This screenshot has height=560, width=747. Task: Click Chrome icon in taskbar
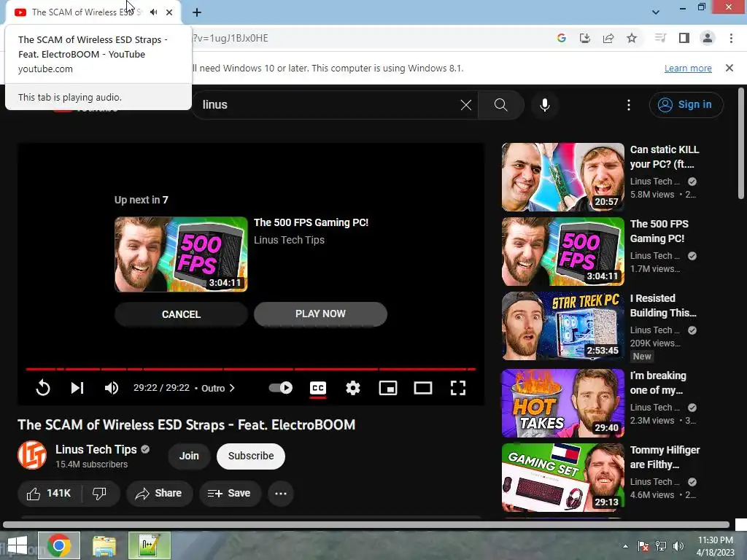click(x=59, y=545)
